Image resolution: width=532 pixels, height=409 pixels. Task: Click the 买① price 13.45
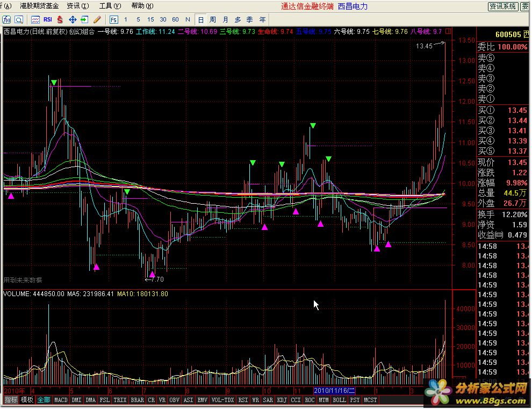tap(517, 110)
